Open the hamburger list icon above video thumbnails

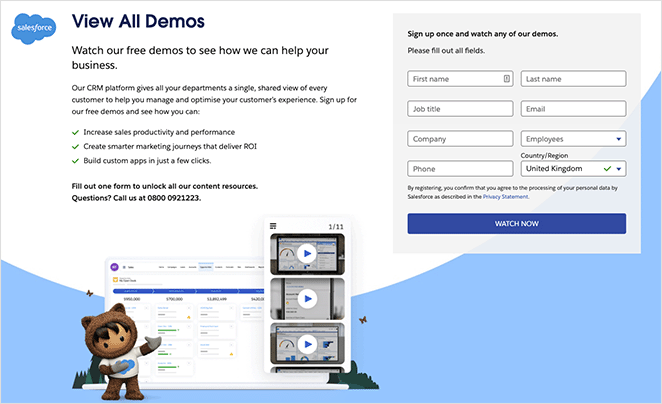click(273, 226)
